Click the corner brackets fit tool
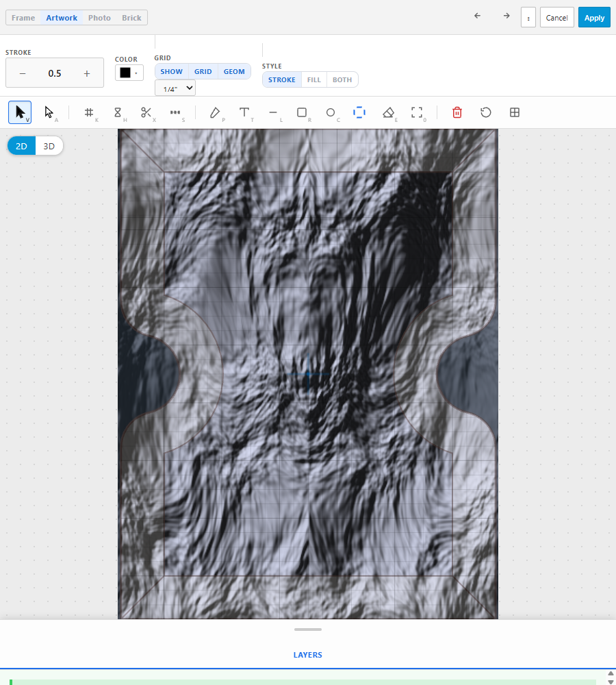 tap(417, 112)
